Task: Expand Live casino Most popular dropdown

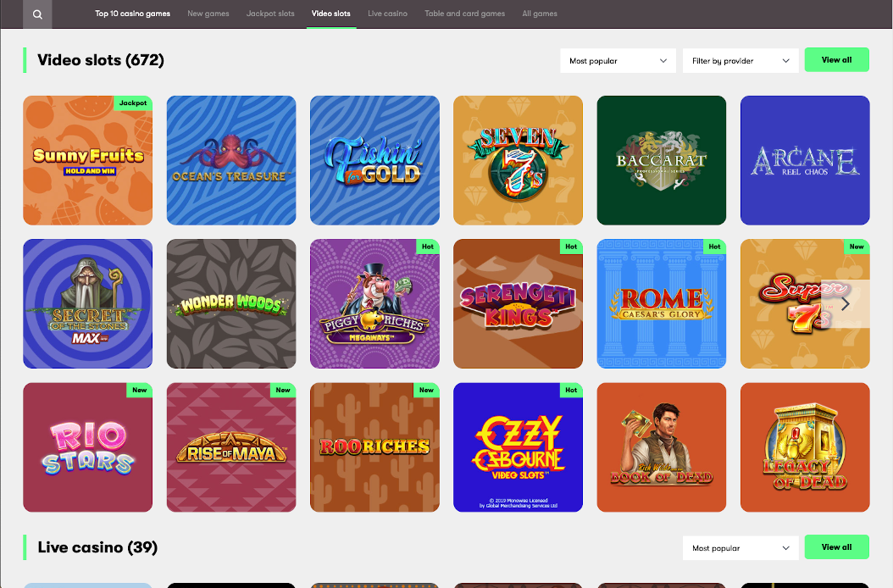Action: [x=740, y=548]
